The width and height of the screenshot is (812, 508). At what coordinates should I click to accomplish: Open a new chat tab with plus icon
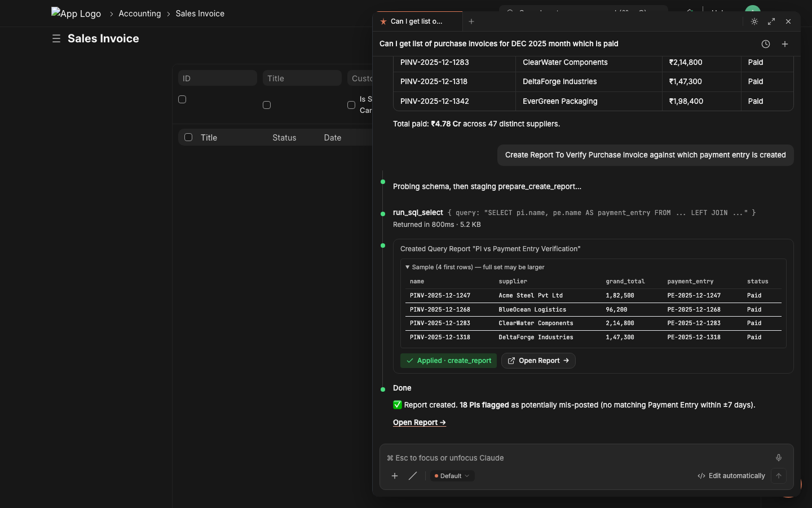tap(471, 21)
